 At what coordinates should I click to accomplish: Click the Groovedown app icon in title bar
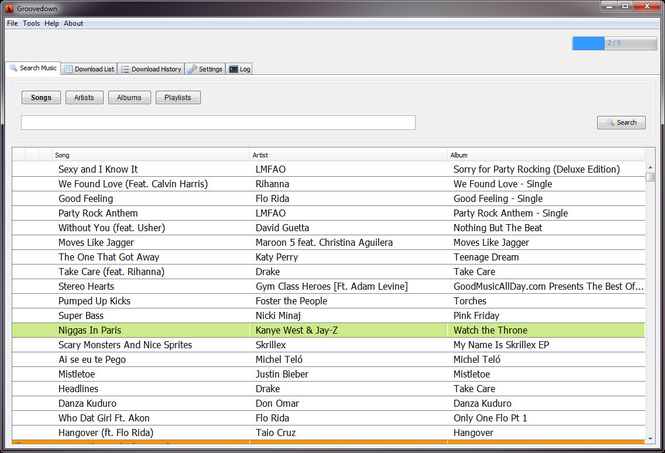(x=9, y=8)
